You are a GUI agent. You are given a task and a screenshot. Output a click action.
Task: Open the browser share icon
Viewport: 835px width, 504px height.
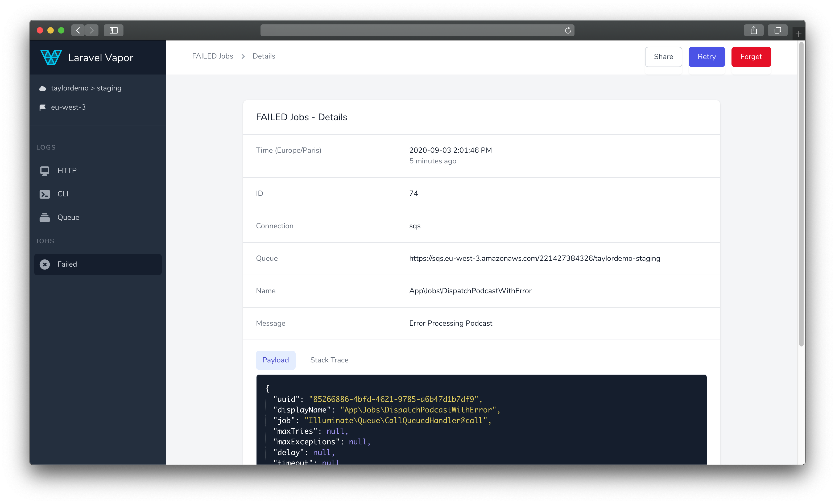tap(754, 31)
